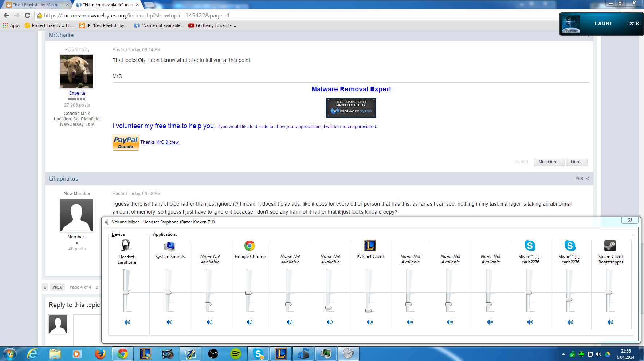This screenshot has height=361, width=644.
Task: Open MrCharlie's profile link
Action: click(x=61, y=35)
